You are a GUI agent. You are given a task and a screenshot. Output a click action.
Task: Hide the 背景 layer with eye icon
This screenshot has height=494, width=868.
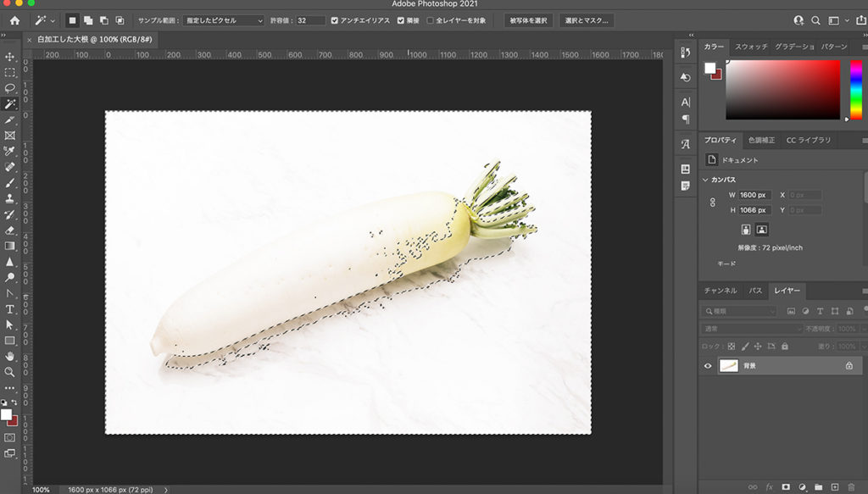(x=709, y=366)
